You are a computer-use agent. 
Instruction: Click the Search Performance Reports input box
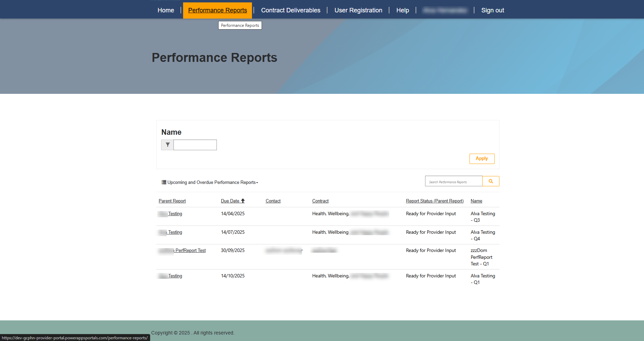tap(454, 181)
